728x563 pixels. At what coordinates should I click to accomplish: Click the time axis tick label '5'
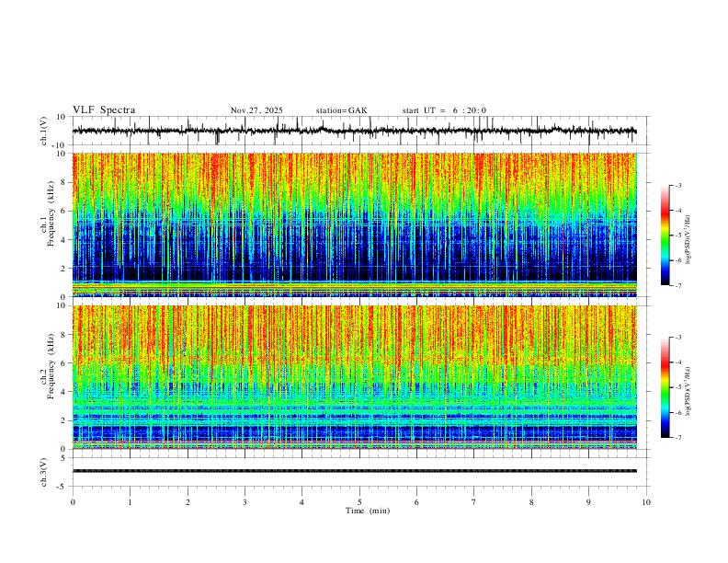tap(359, 502)
